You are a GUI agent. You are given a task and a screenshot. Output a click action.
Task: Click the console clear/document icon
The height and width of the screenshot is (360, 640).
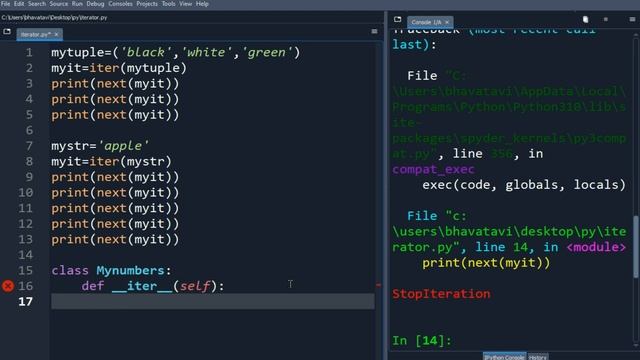click(585, 19)
